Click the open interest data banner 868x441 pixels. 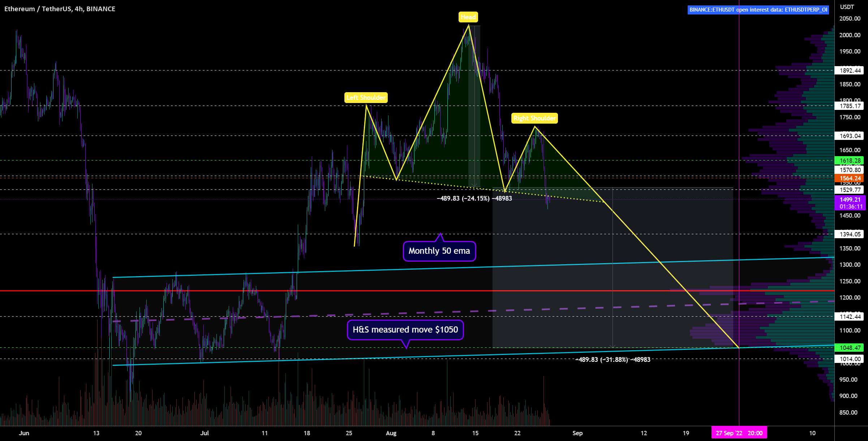pyautogui.click(x=758, y=10)
